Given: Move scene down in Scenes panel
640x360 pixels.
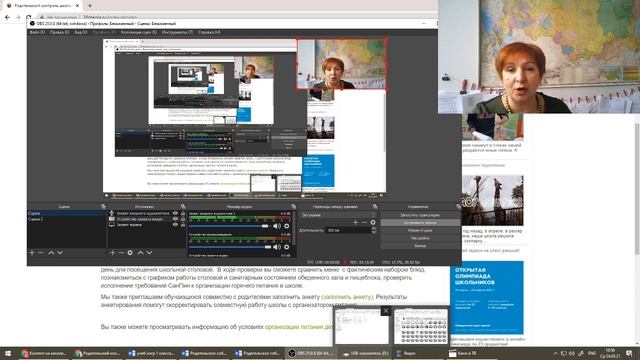Looking at the screenshot, I should point(60,253).
